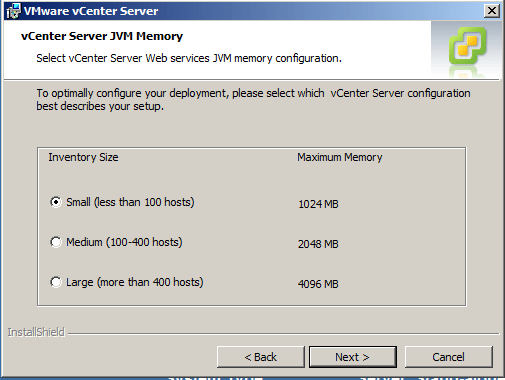Image resolution: width=505 pixels, height=380 pixels.
Task: Click the installer icon in title bar
Action: click(x=13, y=11)
